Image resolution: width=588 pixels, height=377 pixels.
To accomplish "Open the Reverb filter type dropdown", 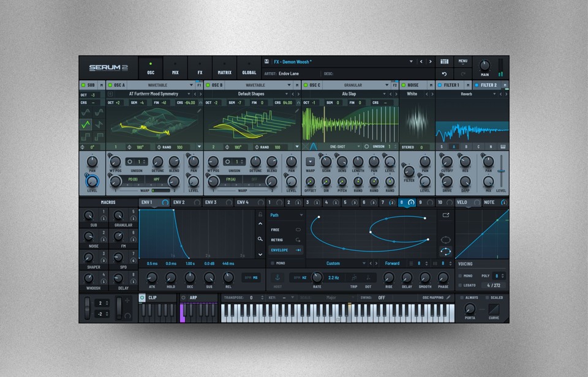I will tap(494, 94).
